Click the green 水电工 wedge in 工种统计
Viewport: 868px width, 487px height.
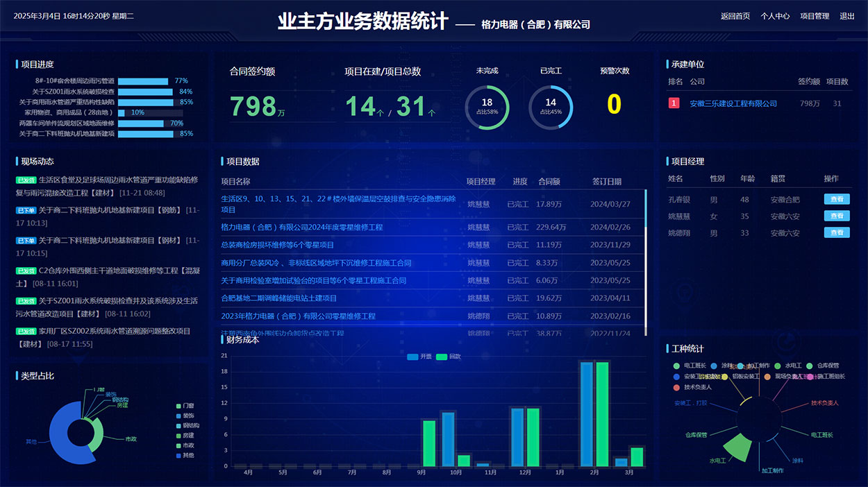pyautogui.click(x=738, y=449)
